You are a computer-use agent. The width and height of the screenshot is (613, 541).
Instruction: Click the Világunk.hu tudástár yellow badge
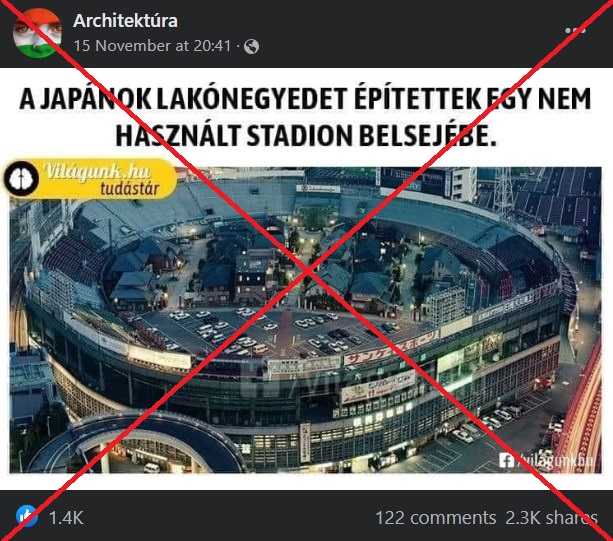click(x=90, y=179)
